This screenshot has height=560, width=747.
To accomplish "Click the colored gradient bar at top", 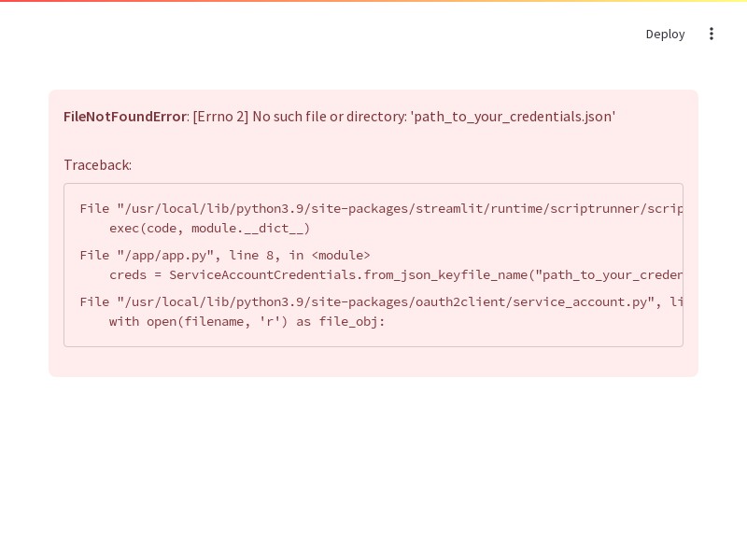I will [373, 1].
